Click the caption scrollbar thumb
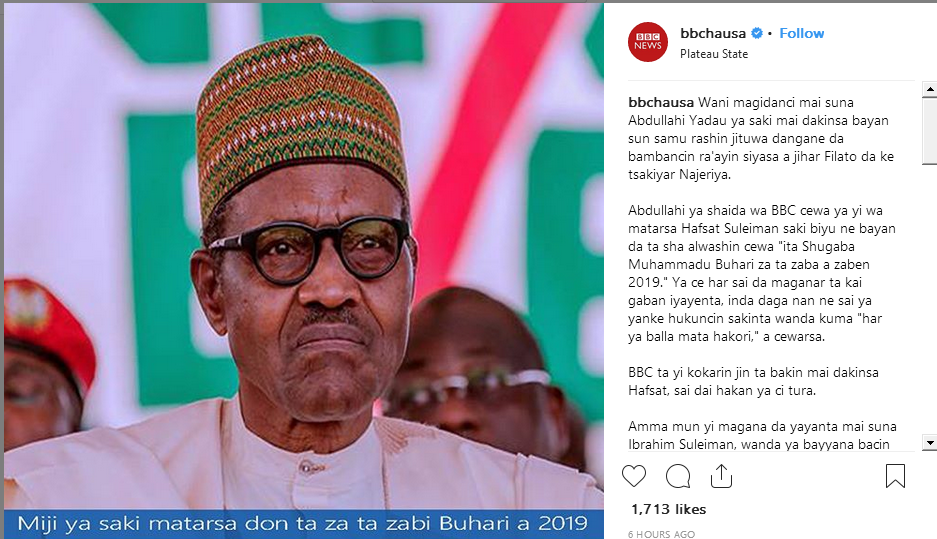The image size is (937, 539). point(930,130)
